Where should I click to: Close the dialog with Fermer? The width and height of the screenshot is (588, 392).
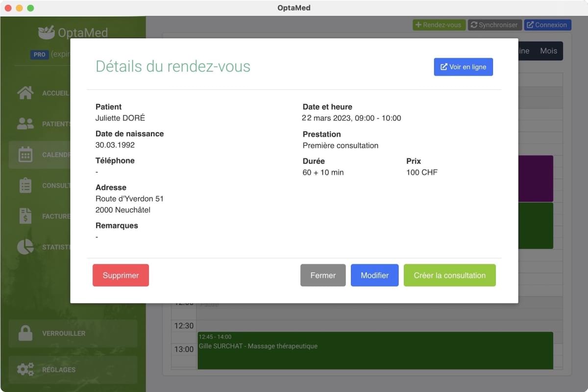point(323,275)
